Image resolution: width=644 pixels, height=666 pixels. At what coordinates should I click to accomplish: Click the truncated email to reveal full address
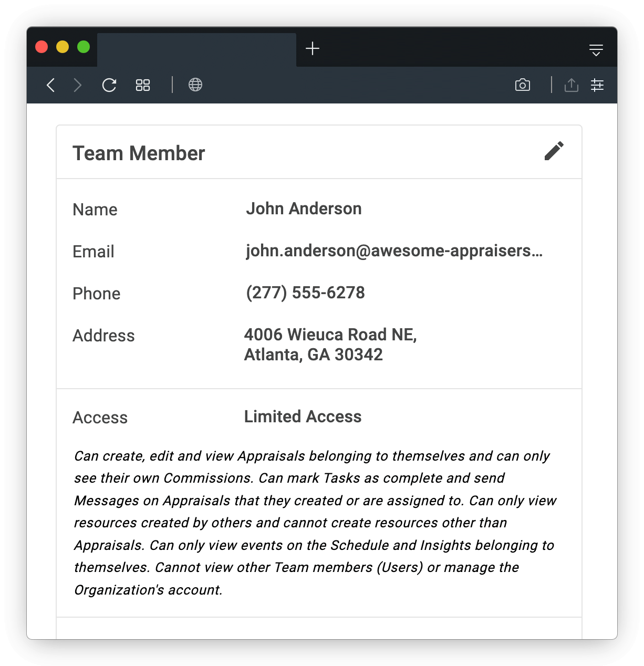[394, 251]
